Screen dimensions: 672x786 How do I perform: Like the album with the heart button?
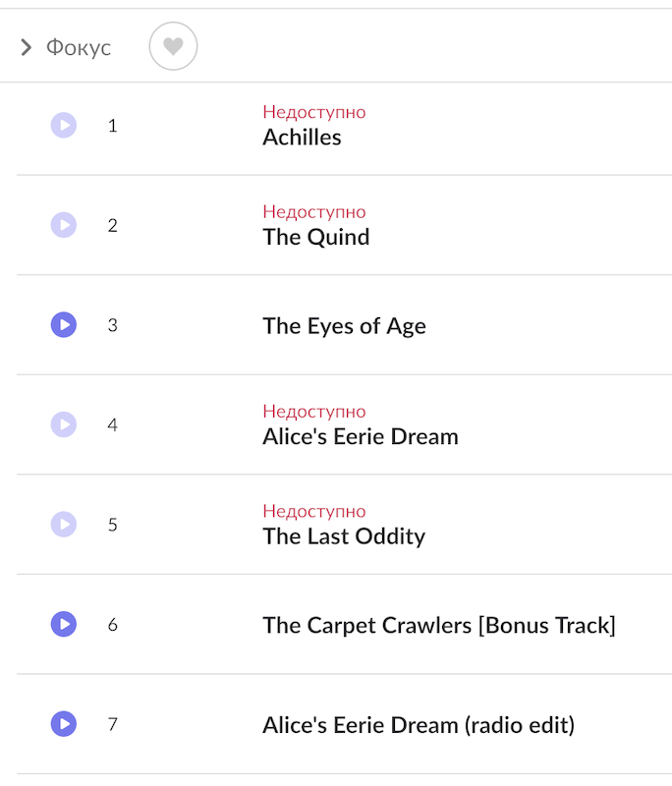tap(173, 46)
